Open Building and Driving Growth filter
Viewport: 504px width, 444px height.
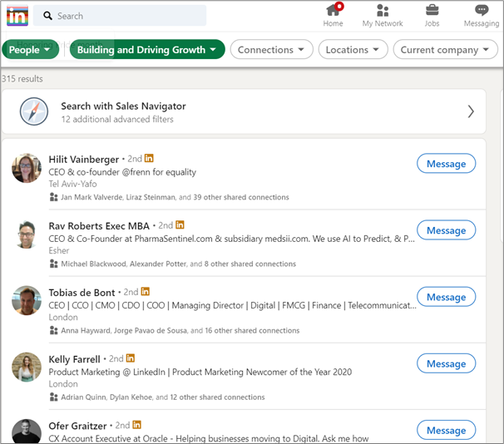[x=147, y=50]
